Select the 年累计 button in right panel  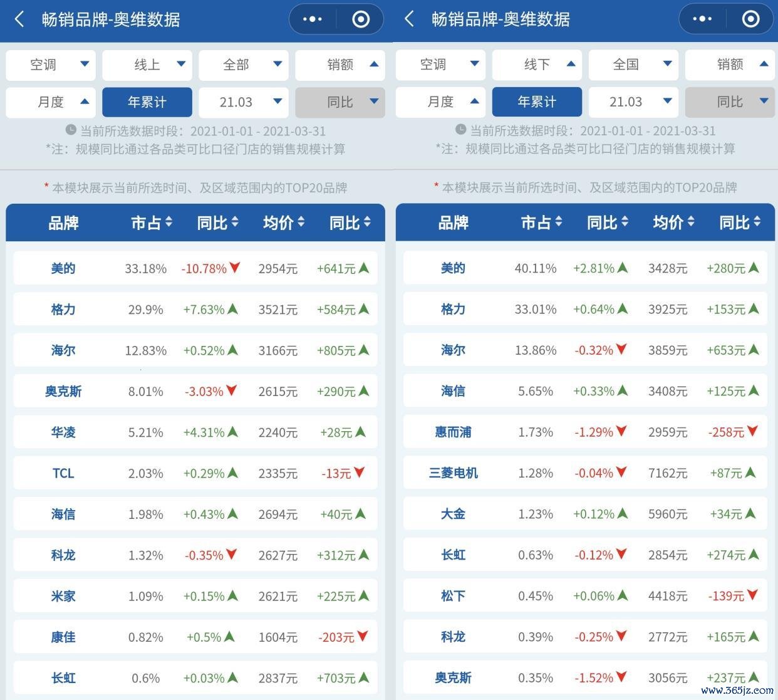pyautogui.click(x=537, y=102)
